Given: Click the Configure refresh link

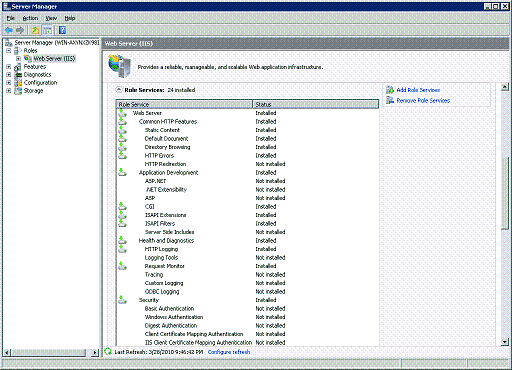Looking at the screenshot, I should [x=229, y=352].
